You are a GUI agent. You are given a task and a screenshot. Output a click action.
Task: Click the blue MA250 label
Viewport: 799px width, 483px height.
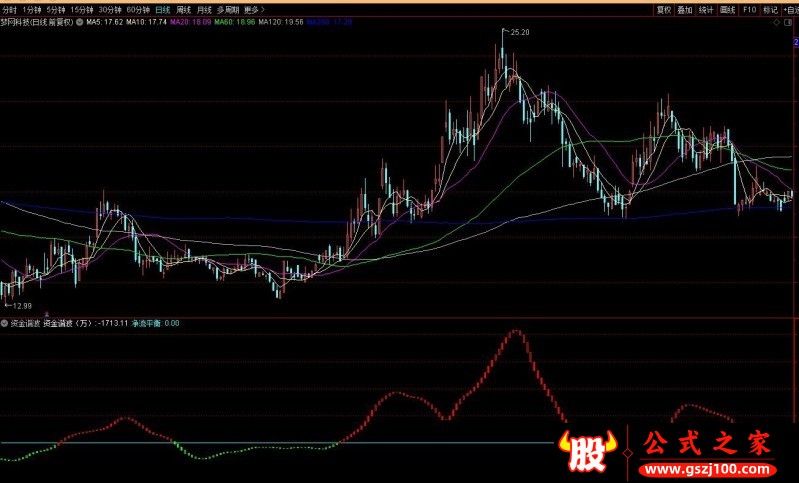(330, 22)
